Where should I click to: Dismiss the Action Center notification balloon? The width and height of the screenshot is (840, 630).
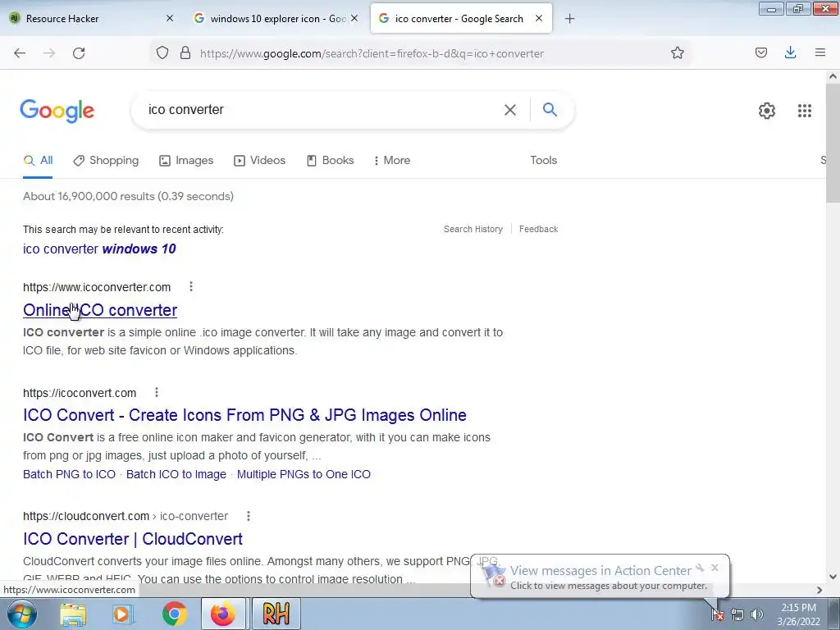tap(714, 568)
